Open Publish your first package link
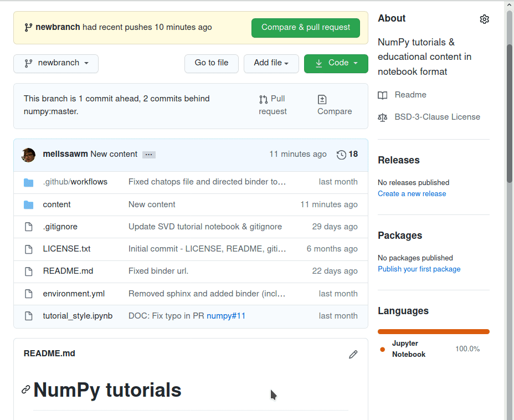 coord(419,269)
